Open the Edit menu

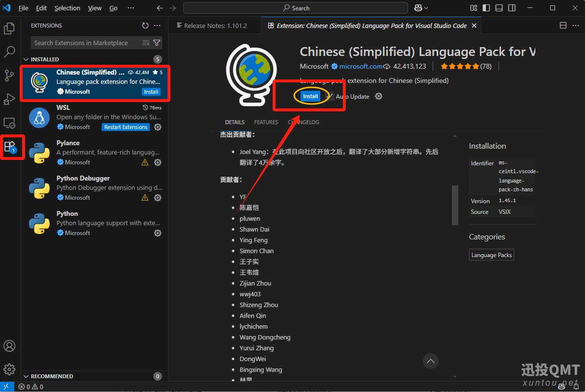41,8
